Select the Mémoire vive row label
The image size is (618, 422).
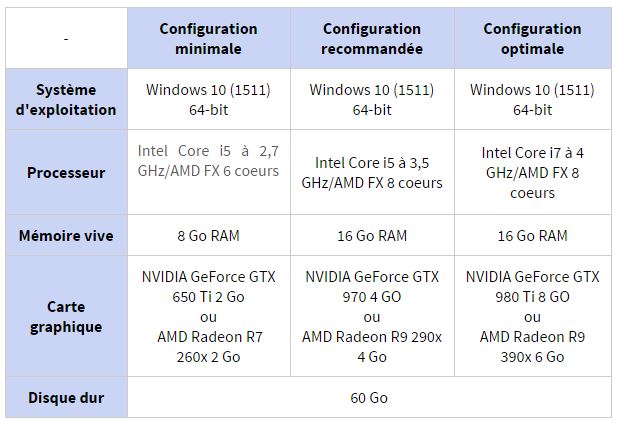tap(66, 235)
